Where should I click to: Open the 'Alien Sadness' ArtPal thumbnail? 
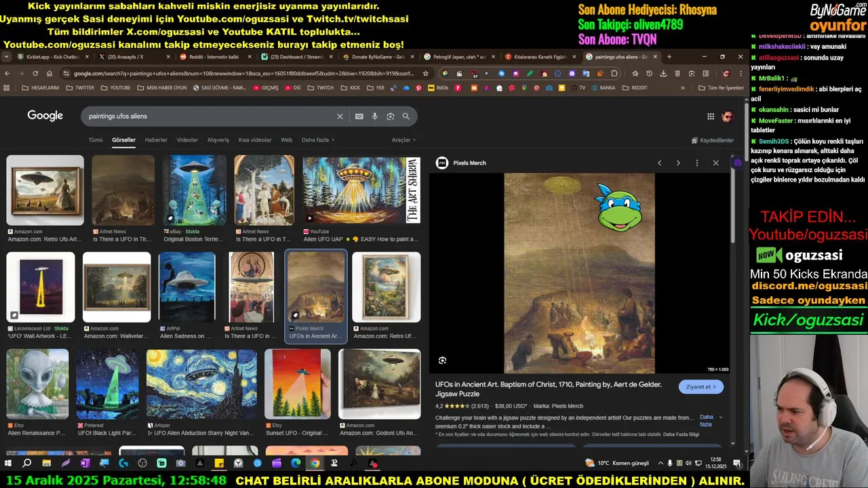point(186,287)
